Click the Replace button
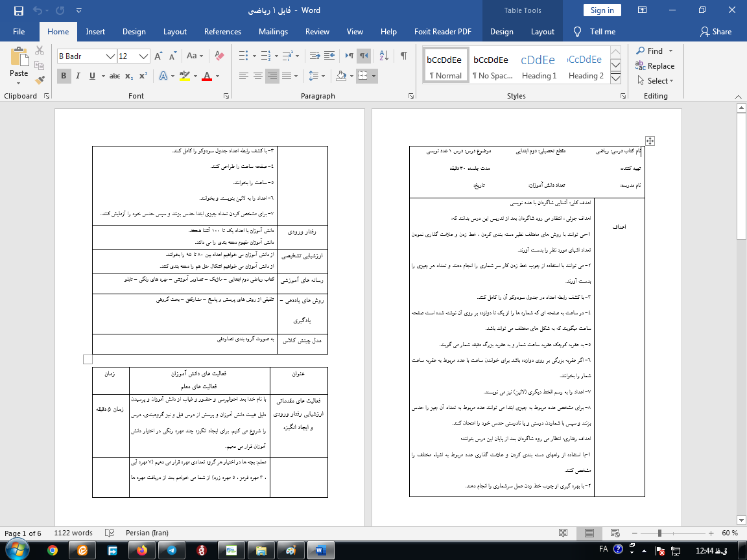 [655, 66]
